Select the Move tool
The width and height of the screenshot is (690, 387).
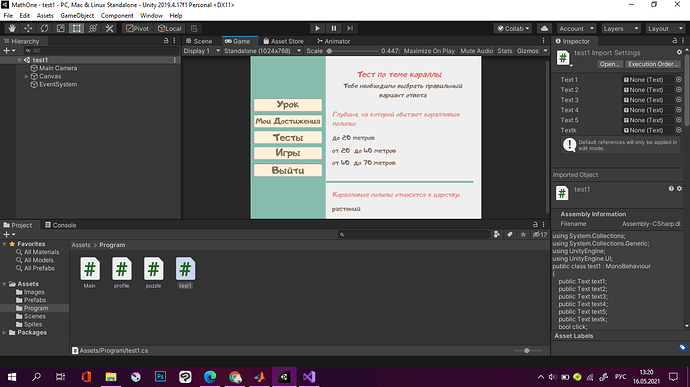(28, 29)
